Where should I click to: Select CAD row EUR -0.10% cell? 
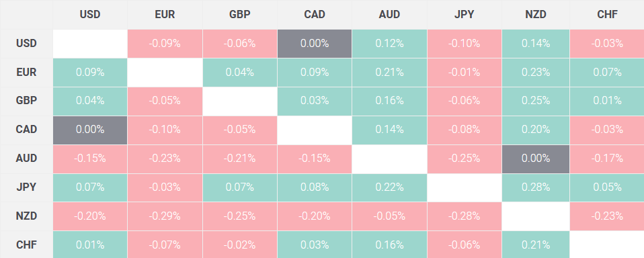[165, 130]
